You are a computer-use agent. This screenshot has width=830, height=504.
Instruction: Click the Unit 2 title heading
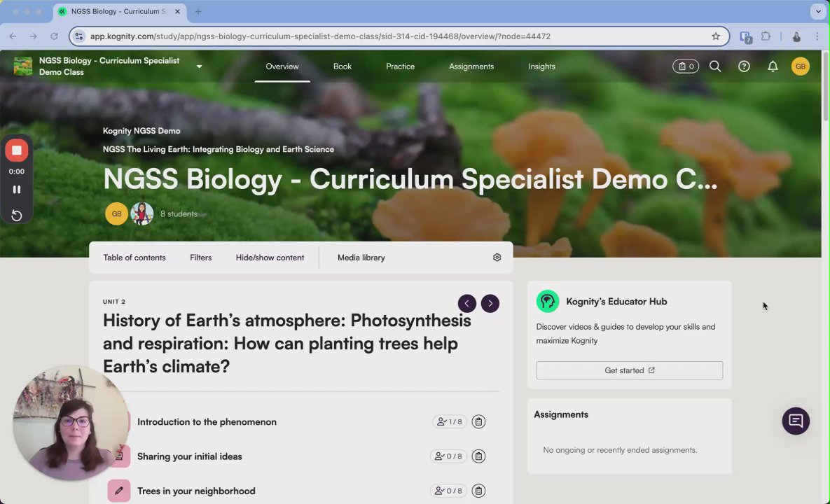pos(287,343)
